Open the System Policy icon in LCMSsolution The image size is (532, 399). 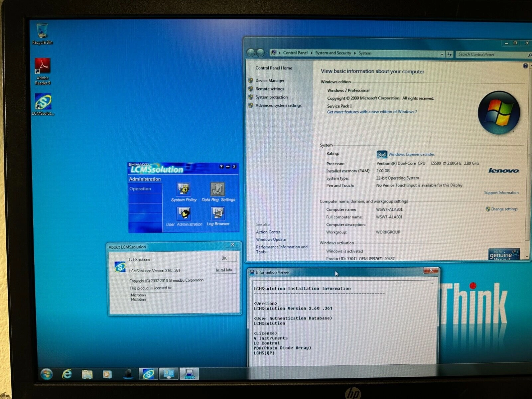click(x=184, y=189)
